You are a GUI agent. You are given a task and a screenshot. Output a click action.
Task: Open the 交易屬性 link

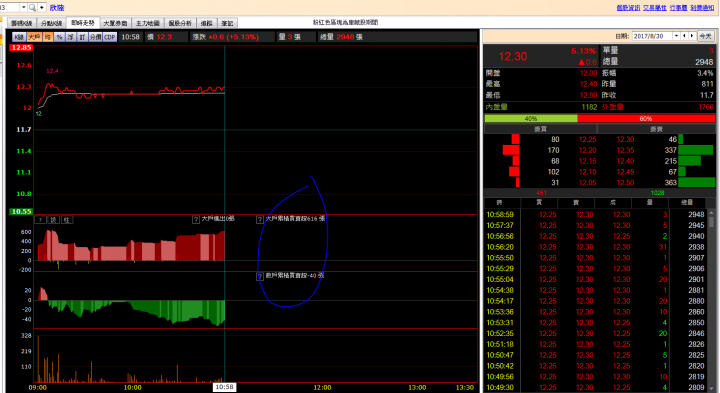[654, 7]
